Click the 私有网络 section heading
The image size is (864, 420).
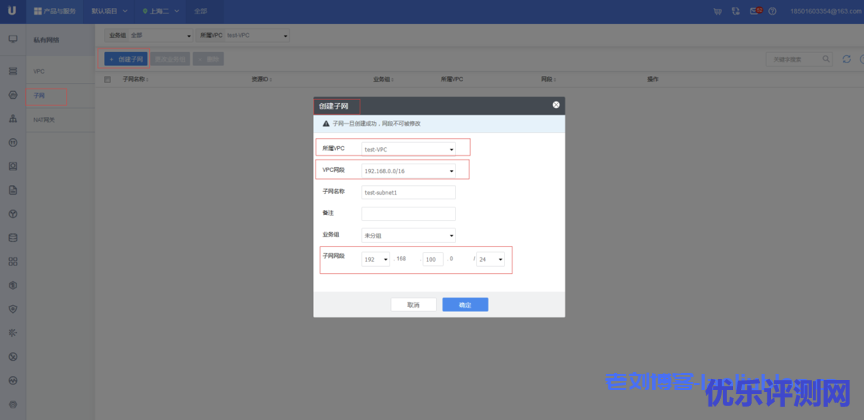(x=46, y=40)
